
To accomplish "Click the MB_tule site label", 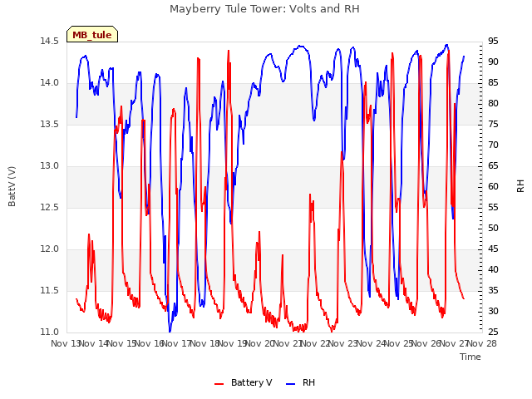I will tap(92, 35).
